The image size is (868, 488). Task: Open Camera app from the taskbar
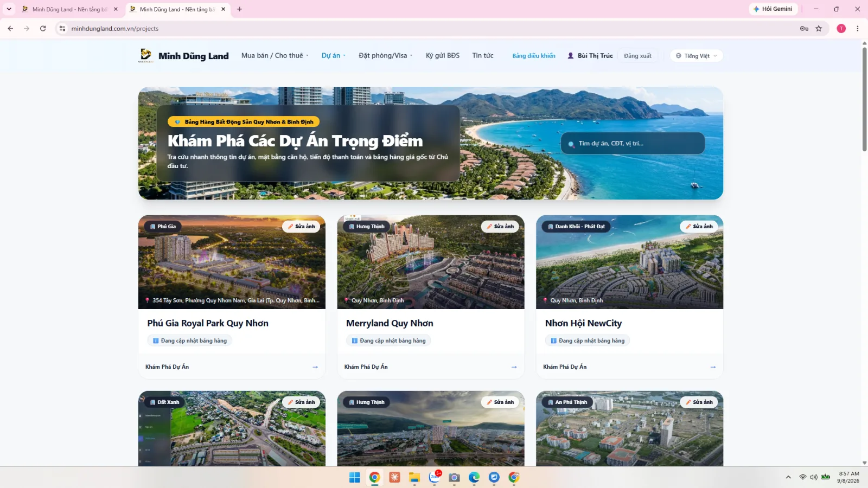click(455, 477)
